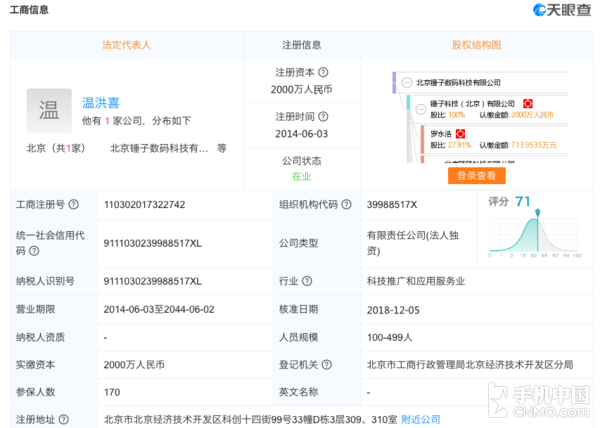Screen dimensions: 600x428
Task: Click taxpayer ID value in 纳税人识别号 row
Action: 152,281
